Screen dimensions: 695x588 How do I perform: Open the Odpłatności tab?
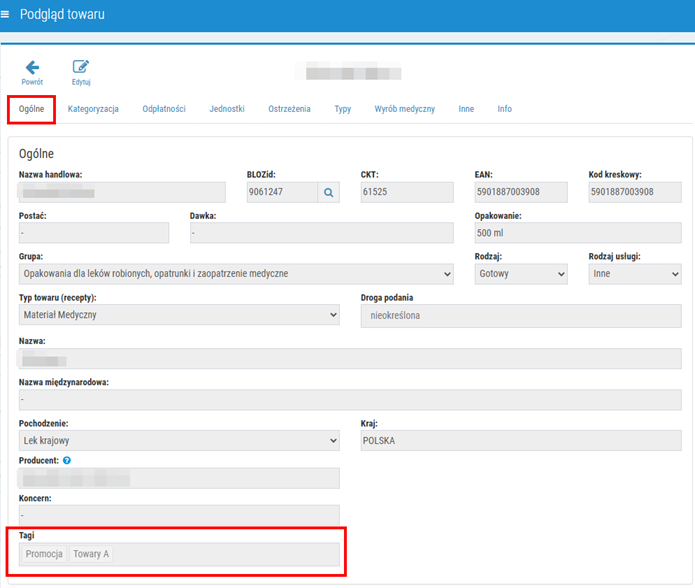tap(164, 109)
